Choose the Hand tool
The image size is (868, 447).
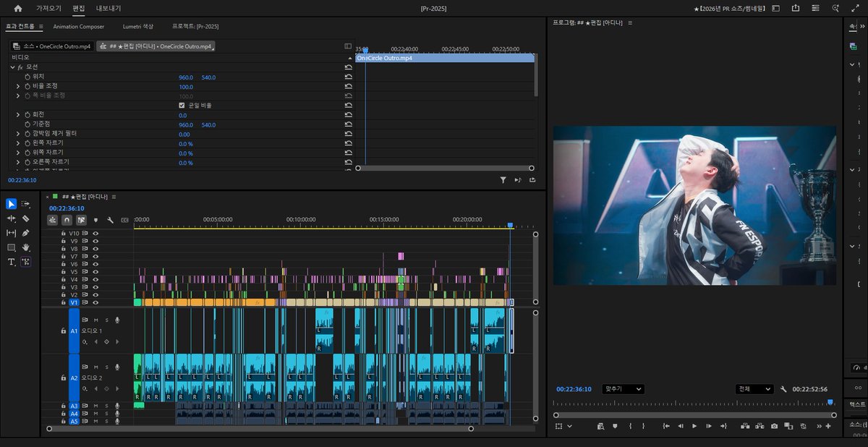(25, 247)
